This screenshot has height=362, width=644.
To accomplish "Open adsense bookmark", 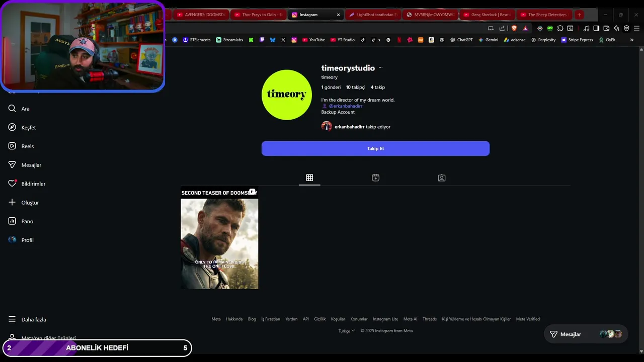I will [515, 40].
